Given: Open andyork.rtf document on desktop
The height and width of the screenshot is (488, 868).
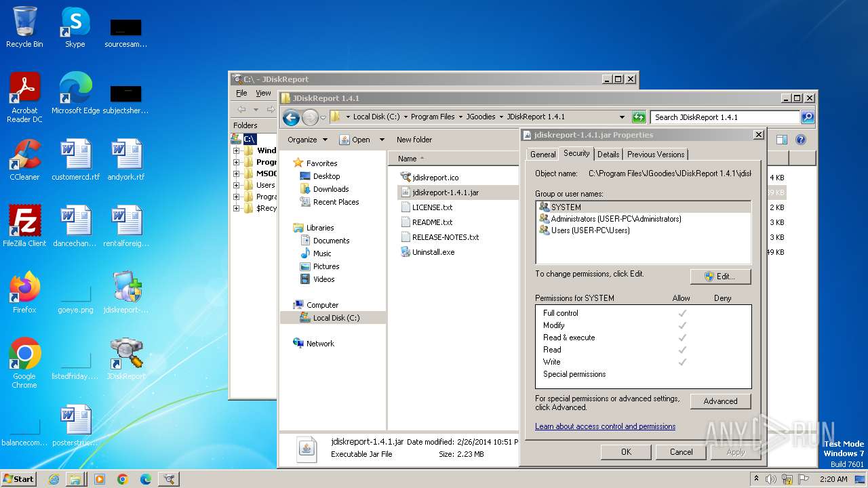Looking at the screenshot, I should pyautogui.click(x=126, y=160).
